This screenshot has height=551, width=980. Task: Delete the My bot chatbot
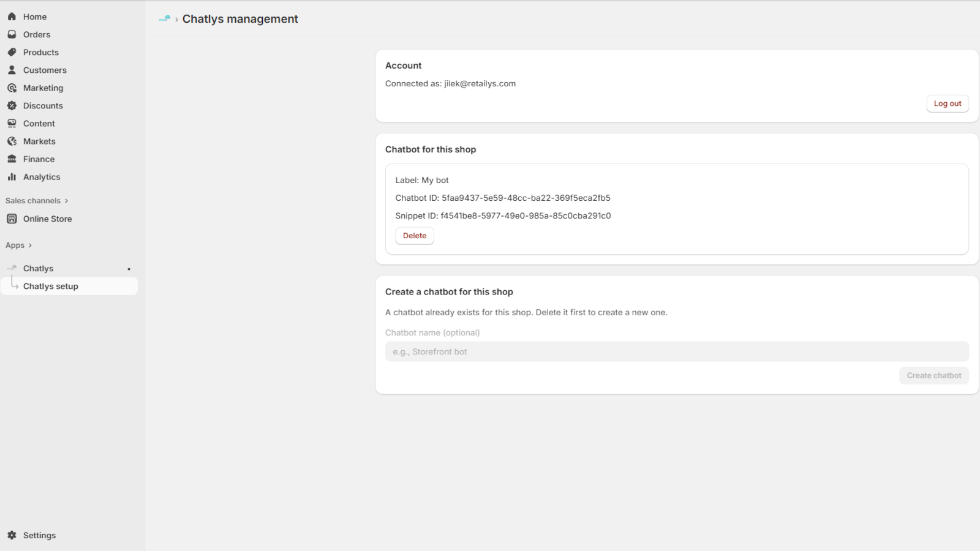point(415,236)
